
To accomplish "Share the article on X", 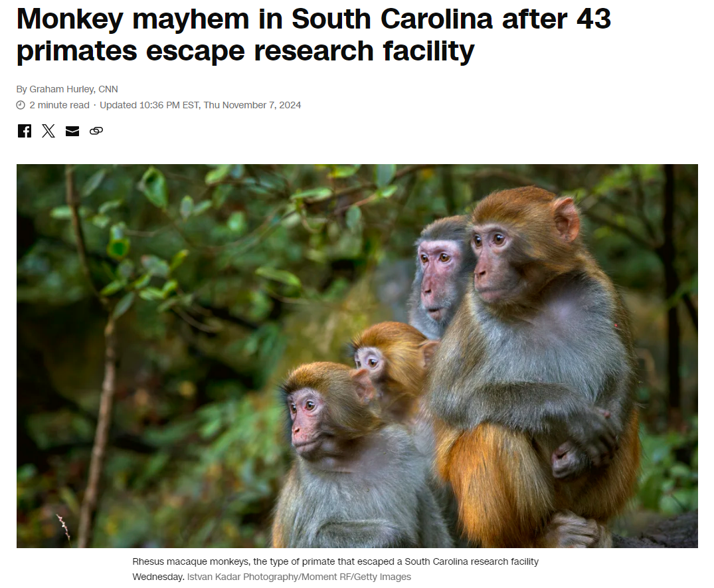I will pos(48,131).
